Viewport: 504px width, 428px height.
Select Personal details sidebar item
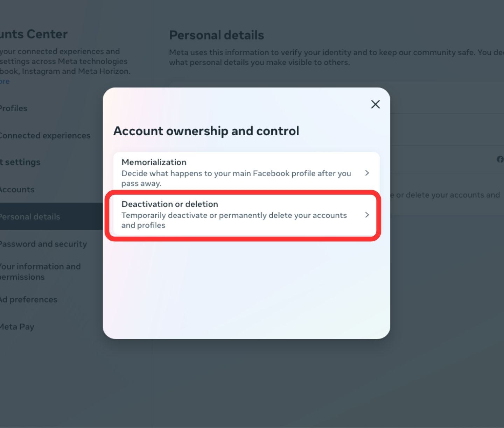pyautogui.click(x=30, y=217)
